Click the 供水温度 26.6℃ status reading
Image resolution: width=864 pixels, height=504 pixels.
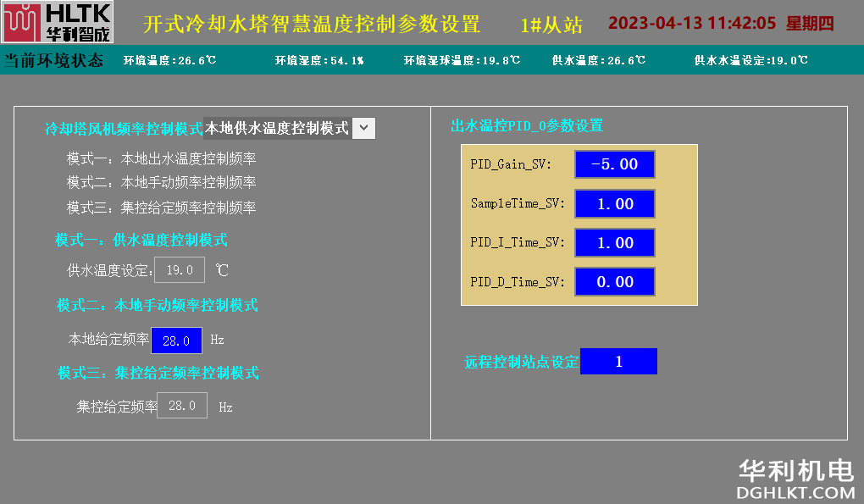pyautogui.click(x=598, y=60)
